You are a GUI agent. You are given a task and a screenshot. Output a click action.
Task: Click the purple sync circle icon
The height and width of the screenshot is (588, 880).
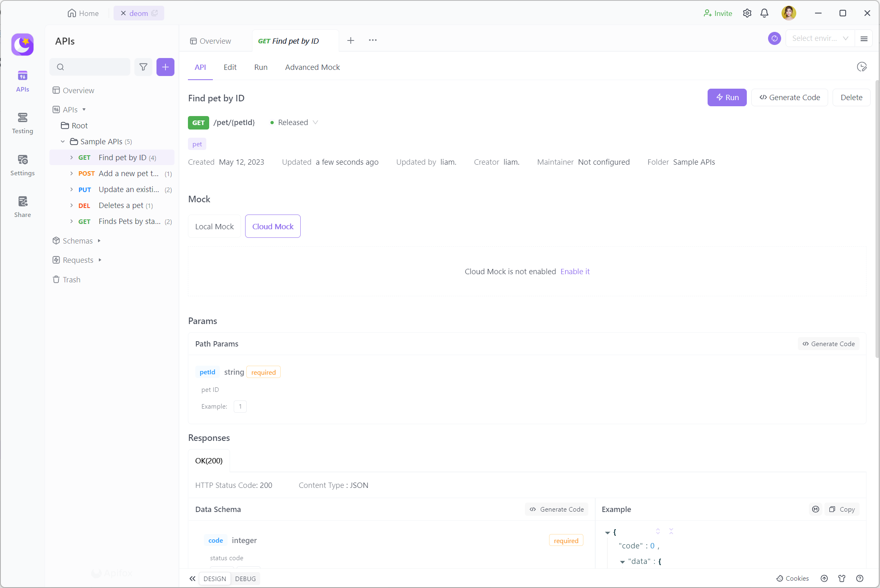(775, 38)
